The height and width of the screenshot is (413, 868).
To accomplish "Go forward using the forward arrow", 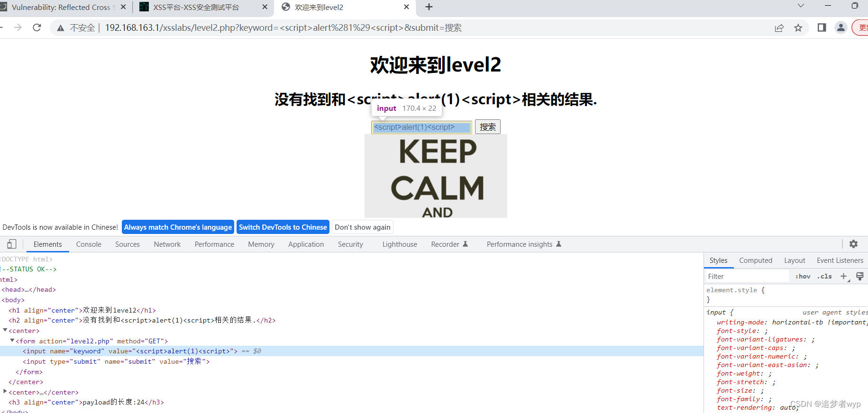I will pos(18,27).
